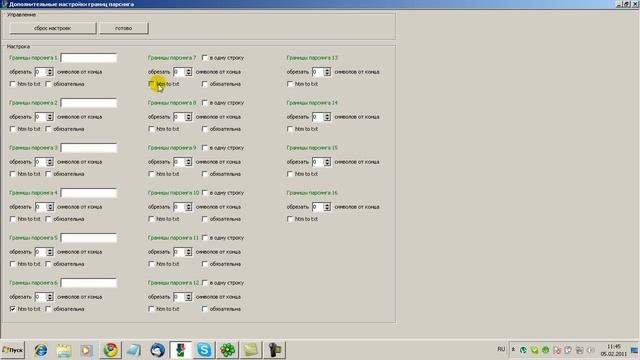Open the Thunderbird mail taskbar icon
The height and width of the screenshot is (360, 640).
(157, 350)
